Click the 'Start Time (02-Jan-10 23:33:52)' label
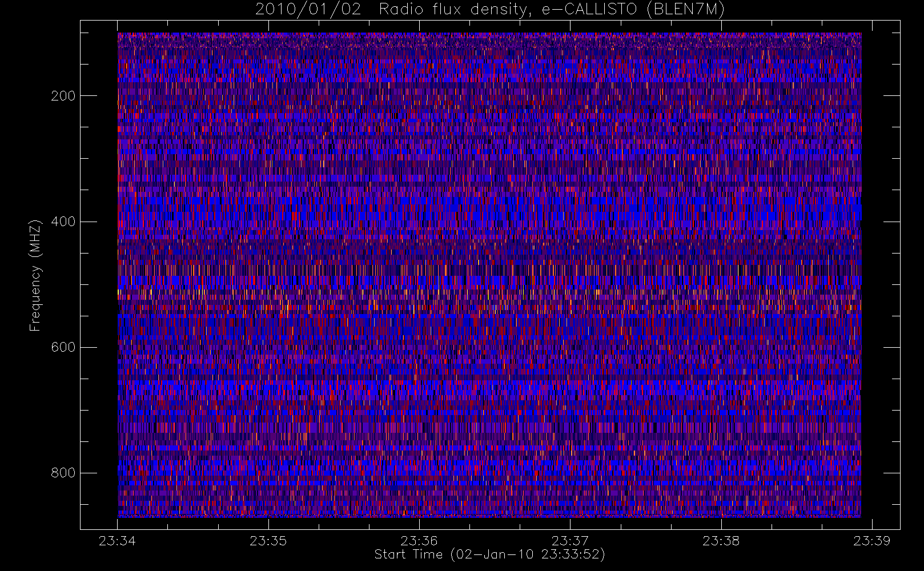The image size is (924, 571). 489,554
